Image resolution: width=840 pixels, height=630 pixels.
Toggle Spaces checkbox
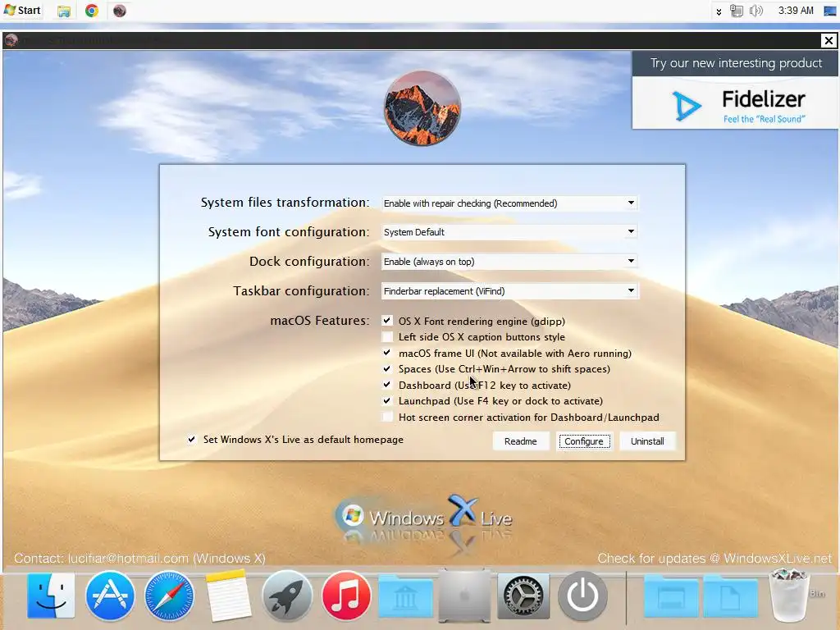pos(387,368)
